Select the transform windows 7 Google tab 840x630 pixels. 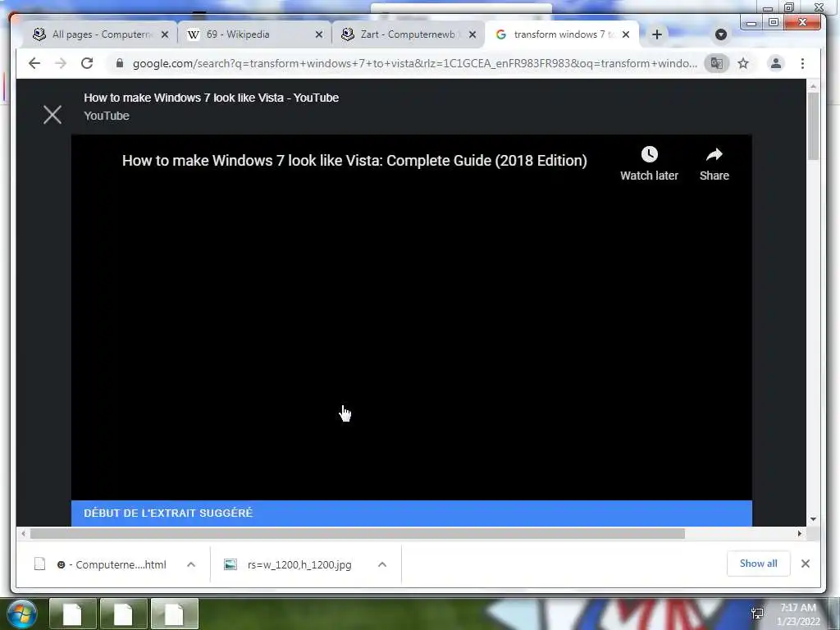[x=559, y=34]
